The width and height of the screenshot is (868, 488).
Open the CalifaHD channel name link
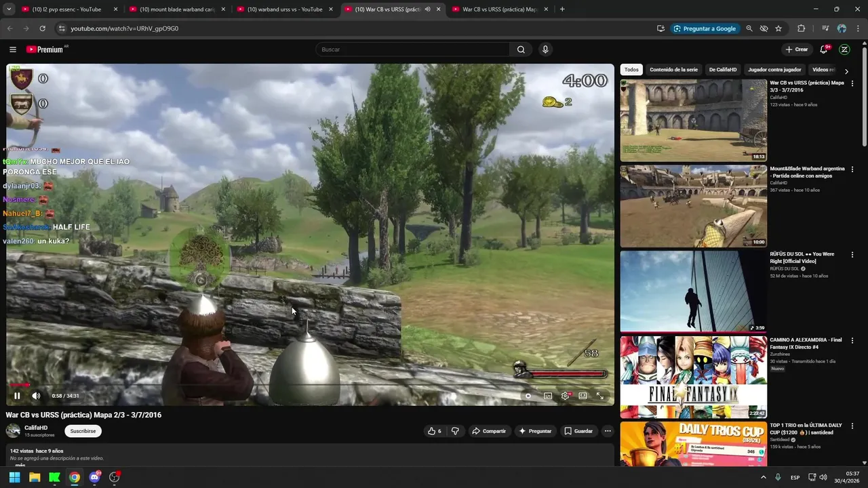point(36,428)
